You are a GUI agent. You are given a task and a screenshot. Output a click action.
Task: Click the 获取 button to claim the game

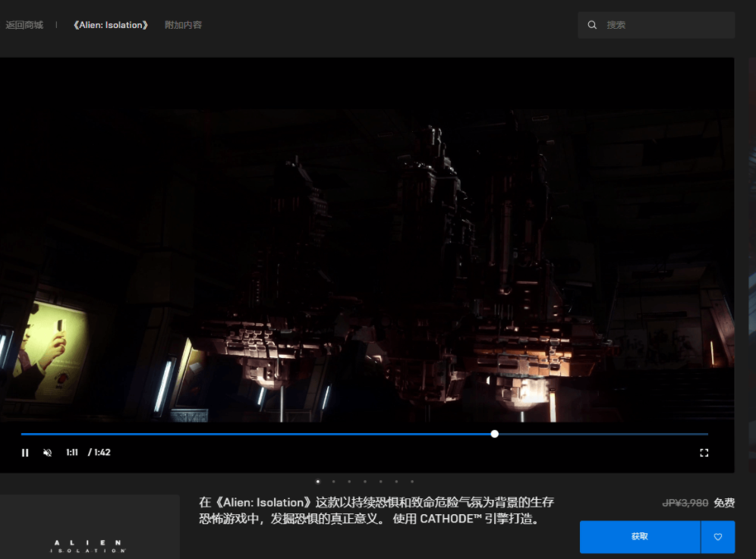(640, 537)
